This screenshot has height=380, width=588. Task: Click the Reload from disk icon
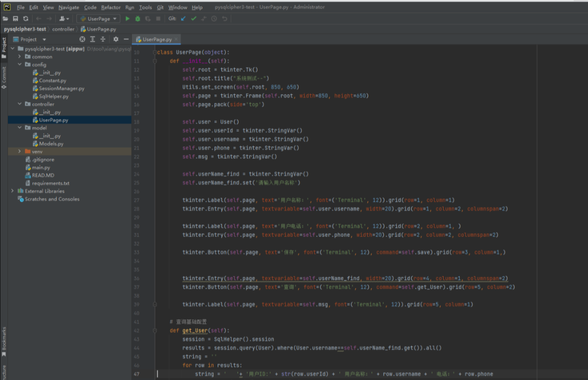click(26, 19)
